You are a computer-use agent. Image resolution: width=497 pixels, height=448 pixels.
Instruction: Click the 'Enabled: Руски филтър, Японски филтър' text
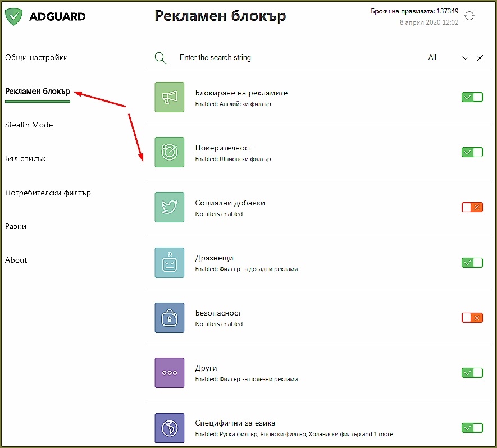294,435
